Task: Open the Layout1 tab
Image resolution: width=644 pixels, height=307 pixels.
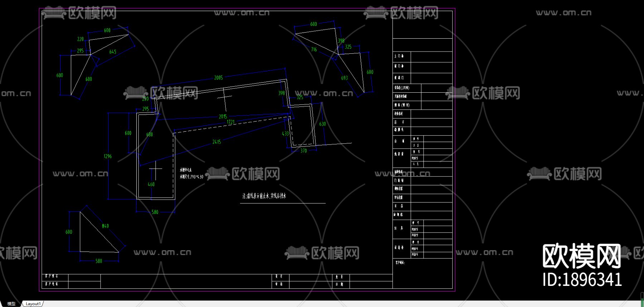Action: (x=33, y=304)
